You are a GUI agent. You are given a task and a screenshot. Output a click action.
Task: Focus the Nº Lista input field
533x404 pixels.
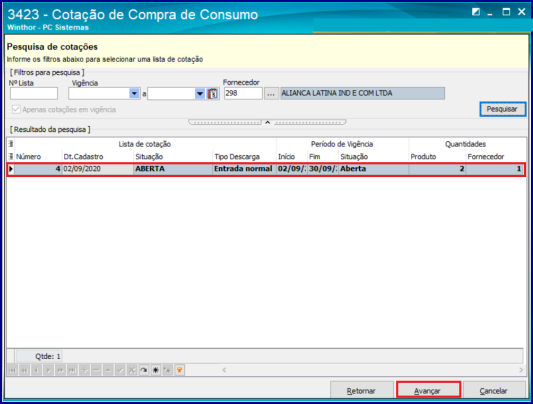[34, 93]
